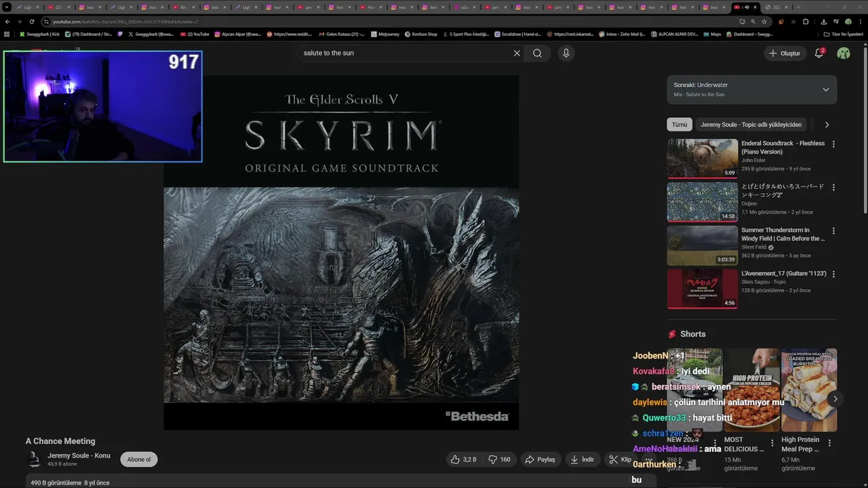Click the 490 B görüntüleme view count
Viewport: 868px width, 488px height.
(x=56, y=483)
